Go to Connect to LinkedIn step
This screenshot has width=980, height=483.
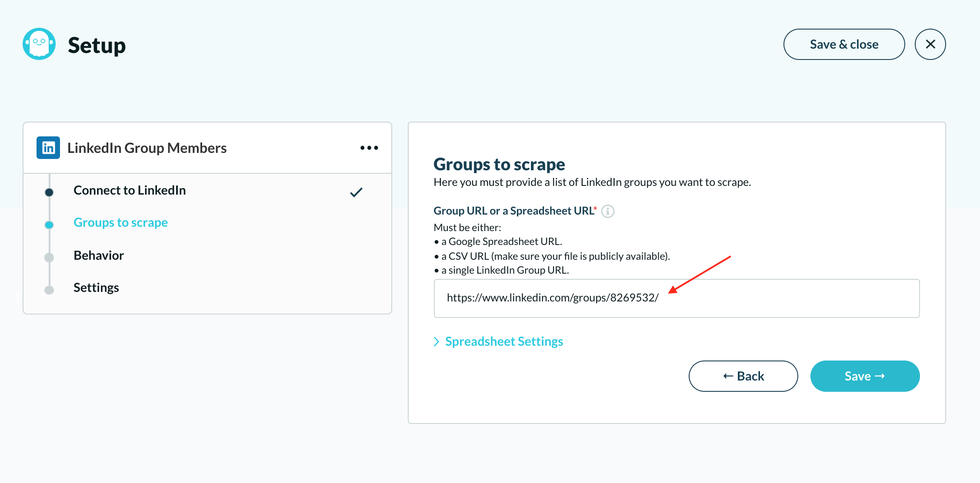(x=130, y=190)
